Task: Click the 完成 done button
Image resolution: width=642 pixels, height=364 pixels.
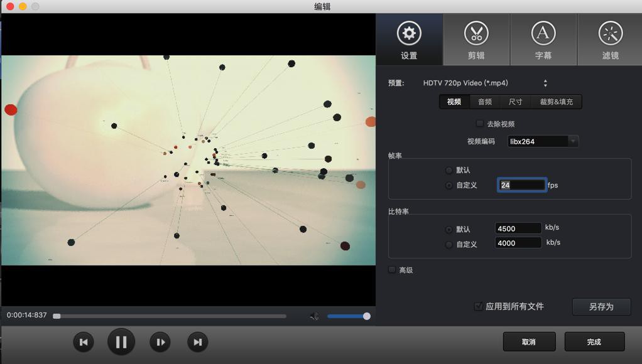Action: point(594,342)
